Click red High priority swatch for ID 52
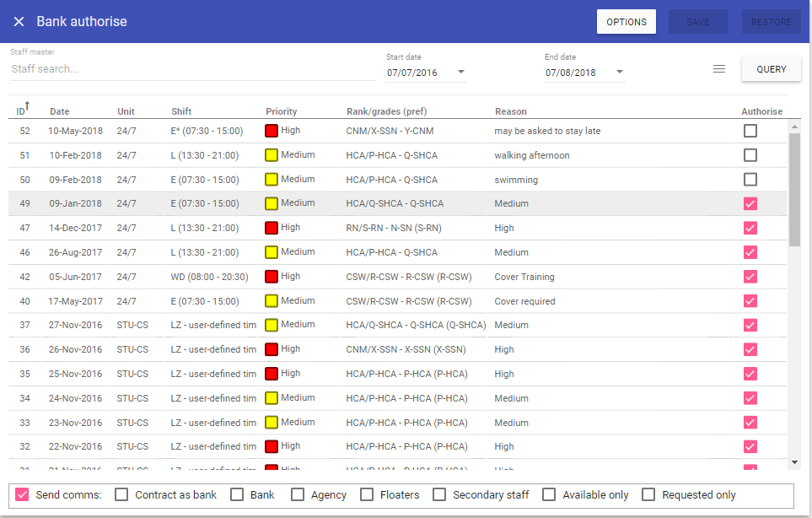The height and width of the screenshot is (518, 812). tap(272, 131)
